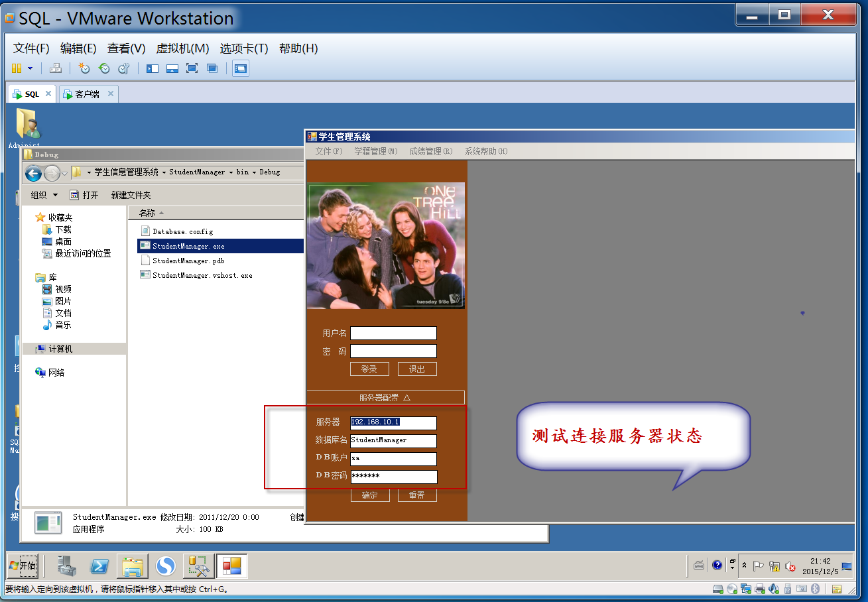Select 计算机 in the navigation pane
The height and width of the screenshot is (602, 868).
point(74,349)
